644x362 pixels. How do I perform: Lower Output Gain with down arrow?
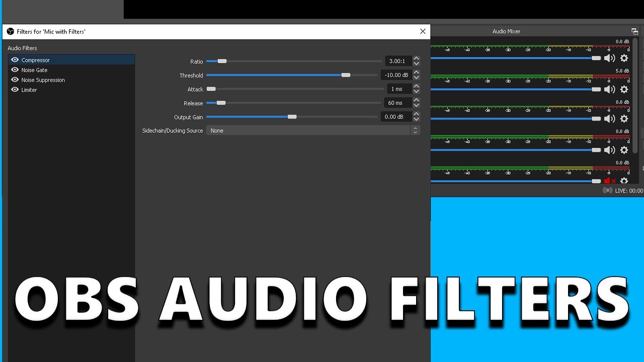click(x=416, y=119)
